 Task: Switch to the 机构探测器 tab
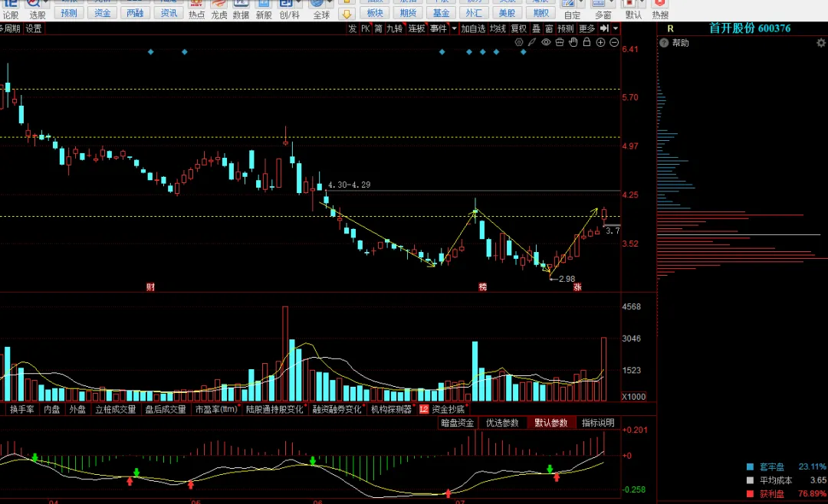click(391, 409)
